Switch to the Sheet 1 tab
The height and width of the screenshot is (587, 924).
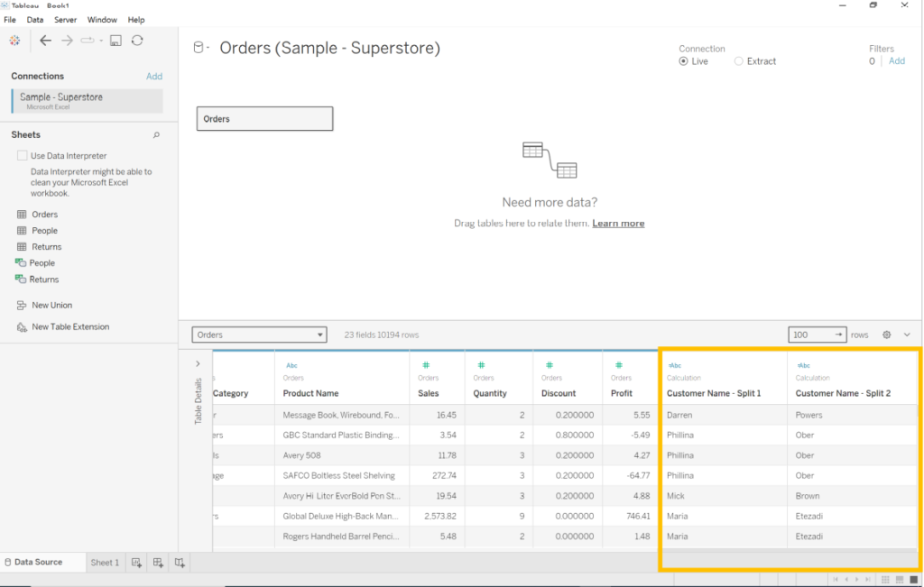click(105, 563)
